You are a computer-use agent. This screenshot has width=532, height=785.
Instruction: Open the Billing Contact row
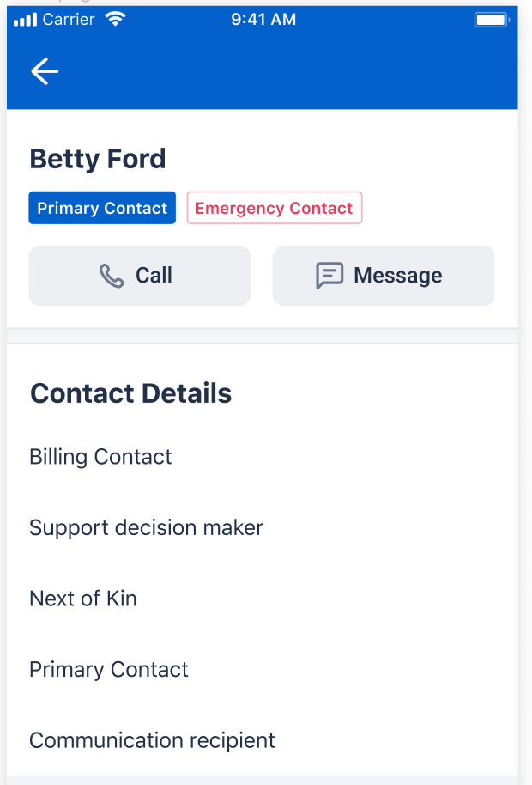point(262,457)
